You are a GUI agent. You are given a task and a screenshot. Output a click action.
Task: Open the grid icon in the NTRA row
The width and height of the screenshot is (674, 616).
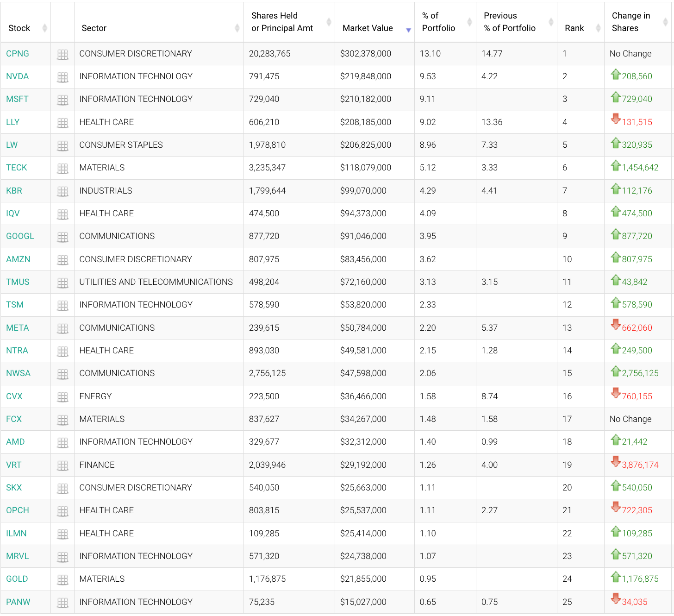(x=62, y=352)
